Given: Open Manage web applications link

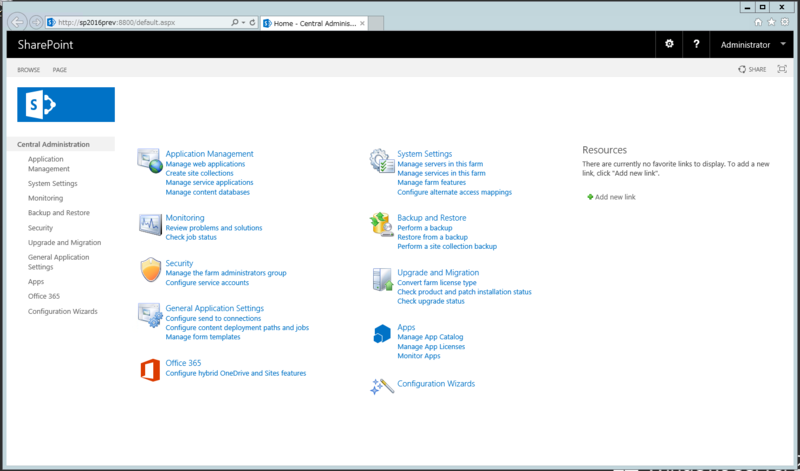Looking at the screenshot, I should click(205, 164).
